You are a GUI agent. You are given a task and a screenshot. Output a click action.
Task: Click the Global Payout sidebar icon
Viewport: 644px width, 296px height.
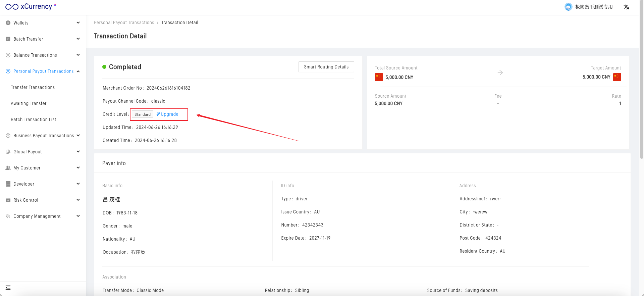(x=8, y=152)
